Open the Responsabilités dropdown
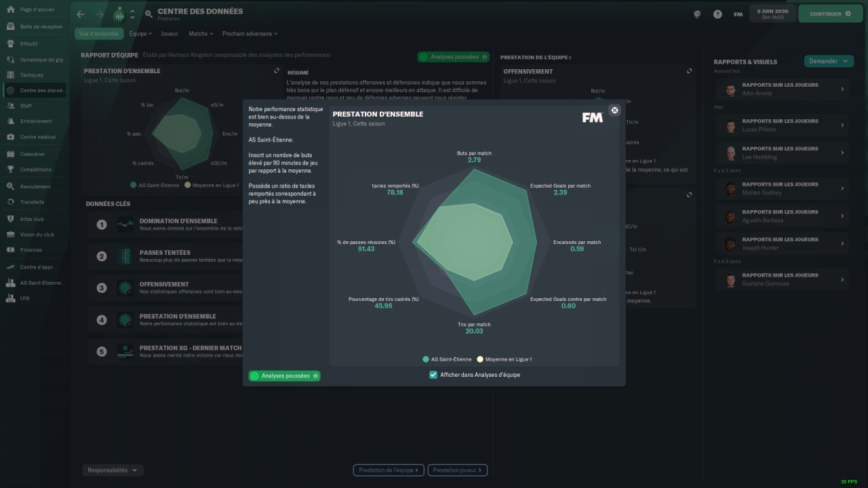Screen dimensions: 868x488 coord(113,470)
